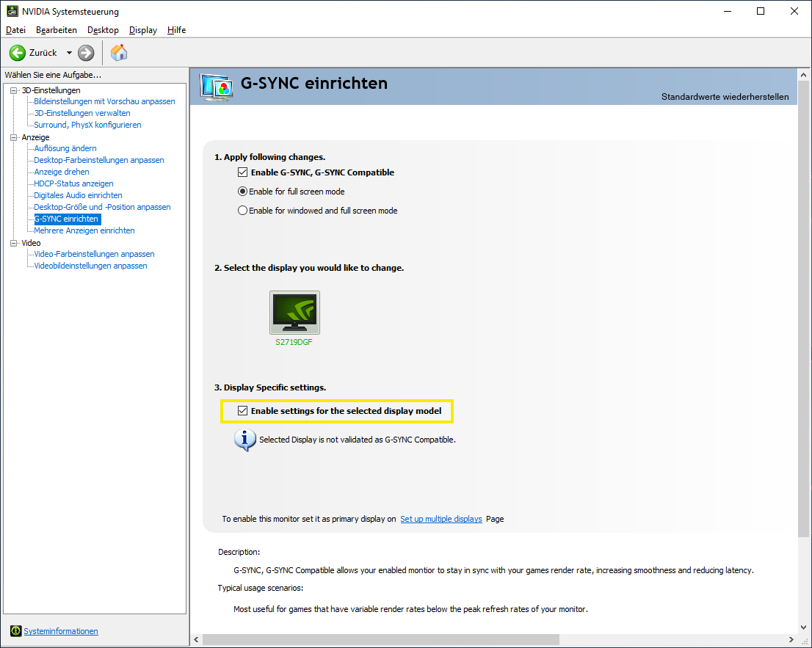Open Desktop-Größe und -Position anpassen
812x648 pixels.
coord(103,208)
